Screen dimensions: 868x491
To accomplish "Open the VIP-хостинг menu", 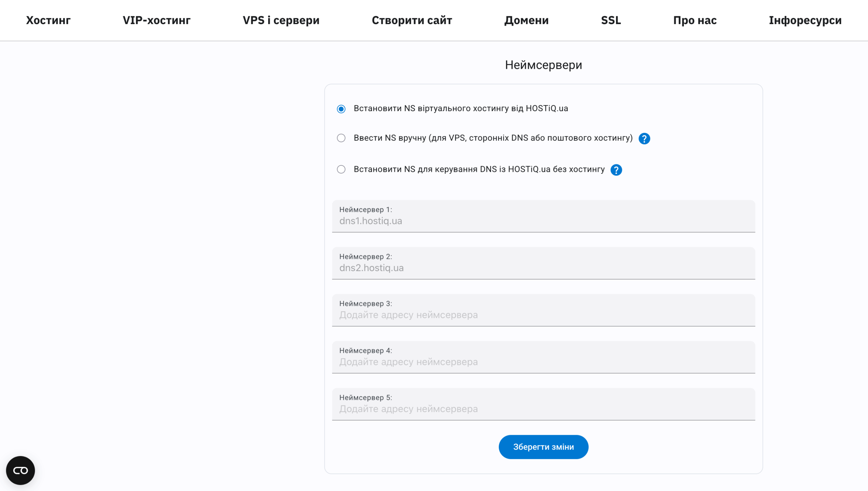I will [156, 20].
